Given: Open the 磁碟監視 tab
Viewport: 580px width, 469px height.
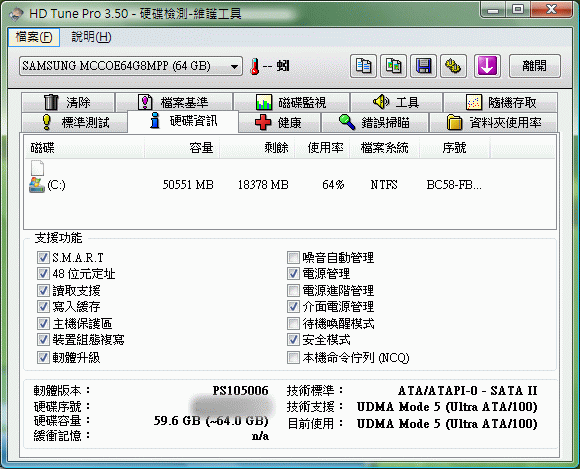Looking at the screenshot, I should point(291,102).
